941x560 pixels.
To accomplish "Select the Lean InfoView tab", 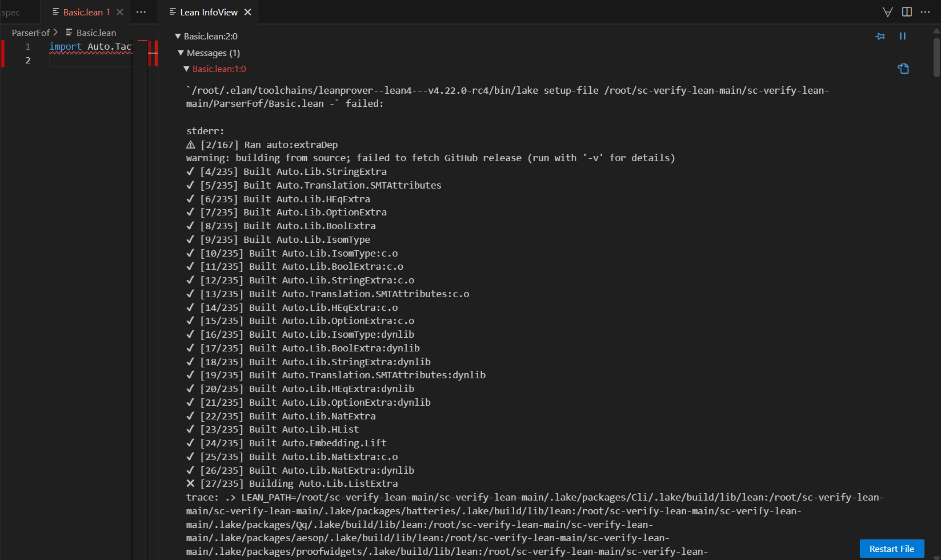I will 208,12.
